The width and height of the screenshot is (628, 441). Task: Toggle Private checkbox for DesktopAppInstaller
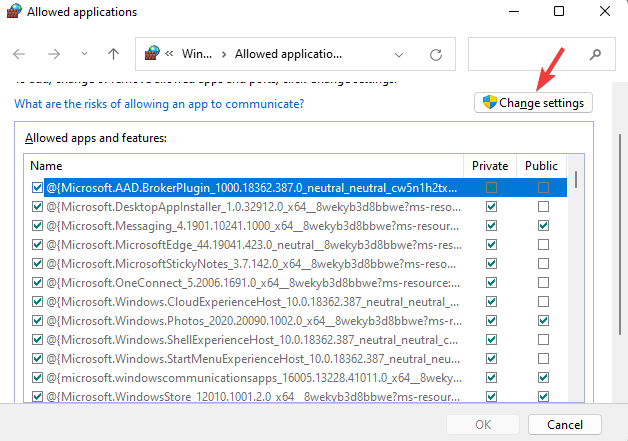coord(491,207)
